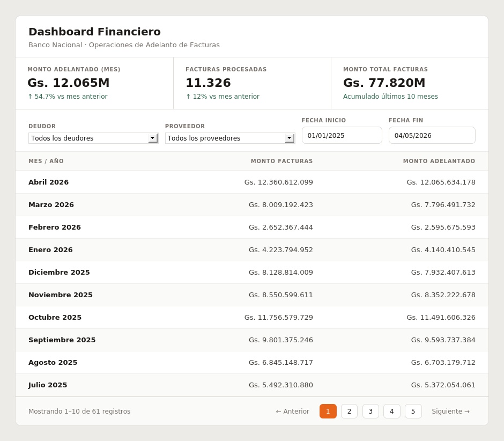Click the Fecha Inicio field 01/01/2025
504x441 pixels.
click(342, 135)
